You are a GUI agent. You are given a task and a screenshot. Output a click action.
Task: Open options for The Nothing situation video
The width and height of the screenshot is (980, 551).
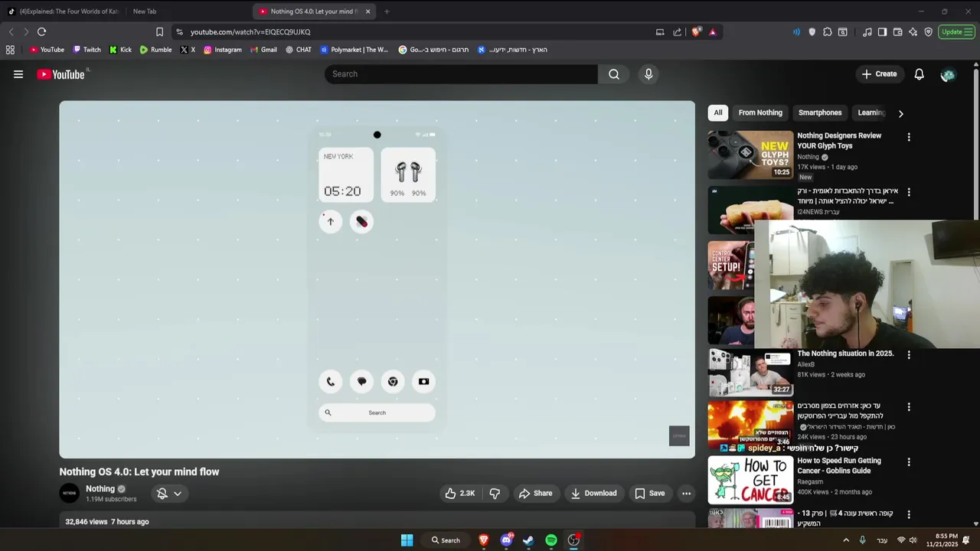point(909,355)
